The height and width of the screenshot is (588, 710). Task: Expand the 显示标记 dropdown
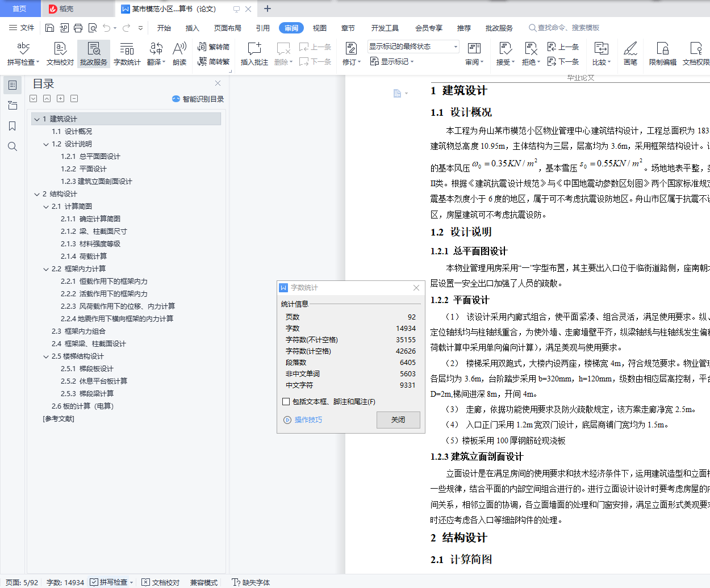tap(392, 61)
